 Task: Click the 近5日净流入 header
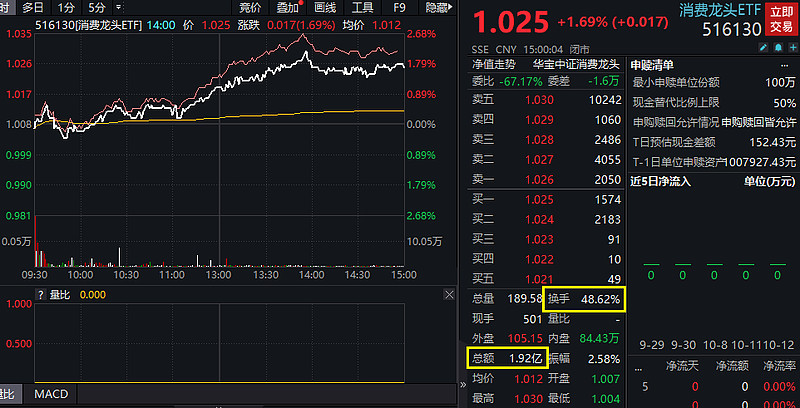point(660,181)
